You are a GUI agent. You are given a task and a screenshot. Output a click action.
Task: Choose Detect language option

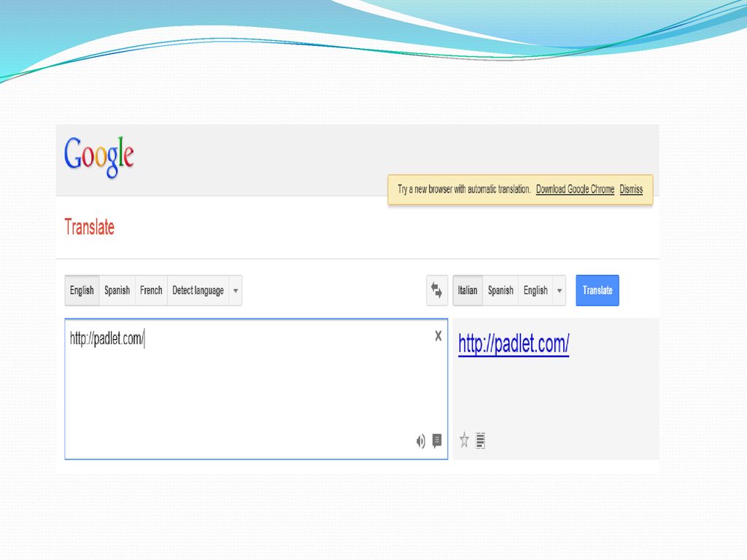pyautogui.click(x=198, y=290)
